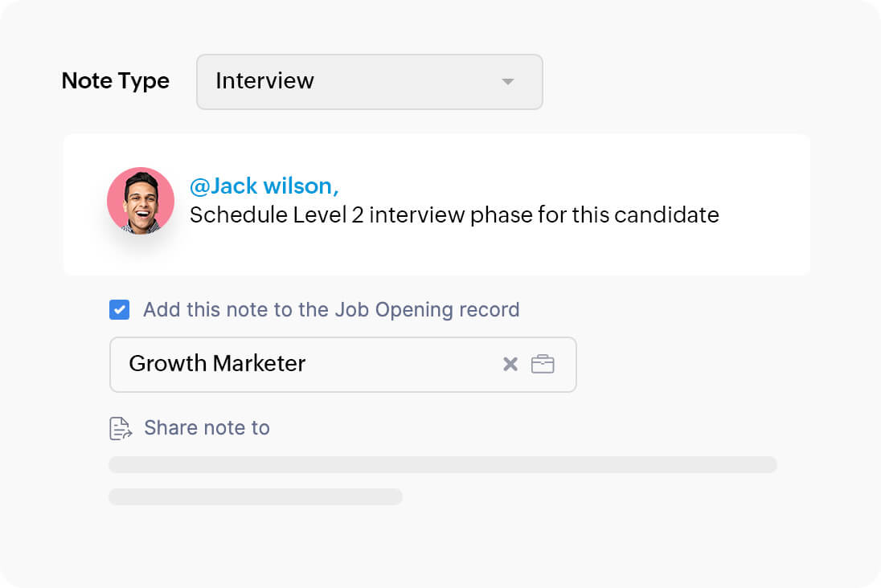Click the blue checkmark box

coord(119,309)
